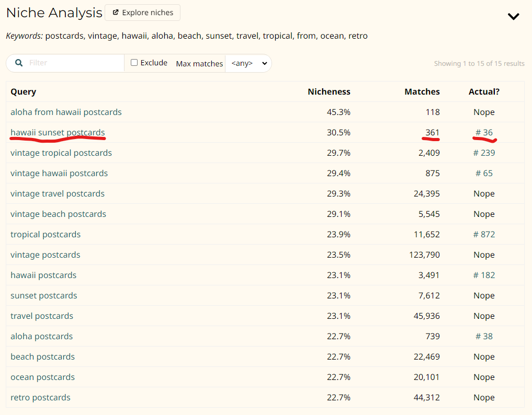532x415 pixels.
Task: Select the 7,612 matches cell
Action: [x=429, y=296]
